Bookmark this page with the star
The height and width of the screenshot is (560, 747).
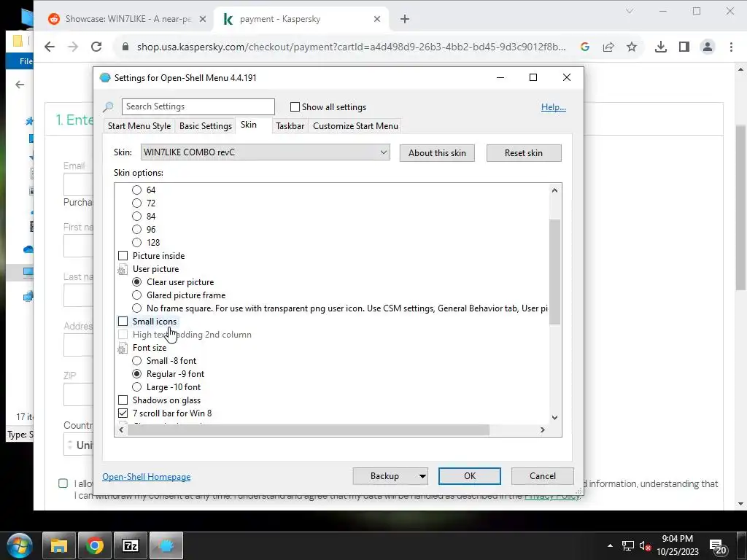pos(632,47)
